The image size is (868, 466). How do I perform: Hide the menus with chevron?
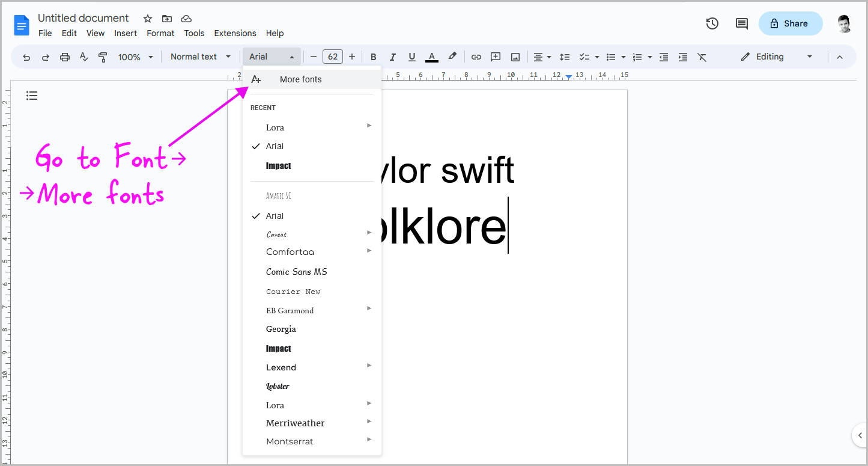(x=840, y=57)
